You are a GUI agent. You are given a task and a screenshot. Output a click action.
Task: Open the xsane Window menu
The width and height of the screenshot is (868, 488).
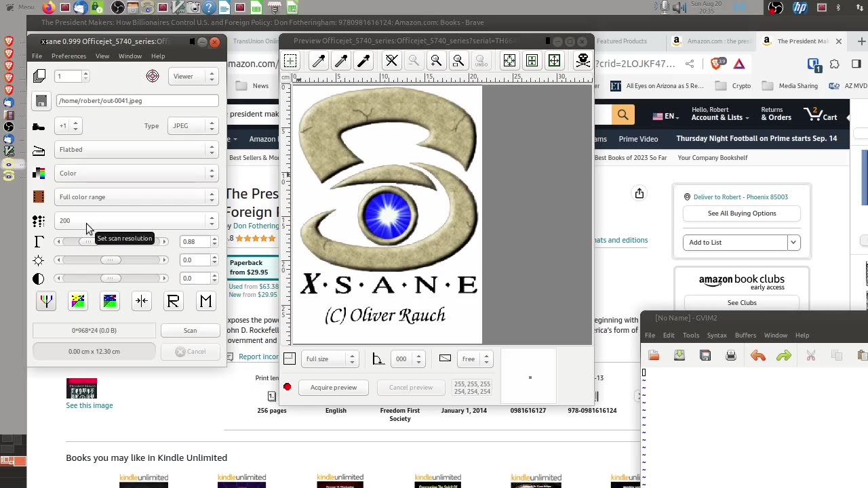pos(130,56)
